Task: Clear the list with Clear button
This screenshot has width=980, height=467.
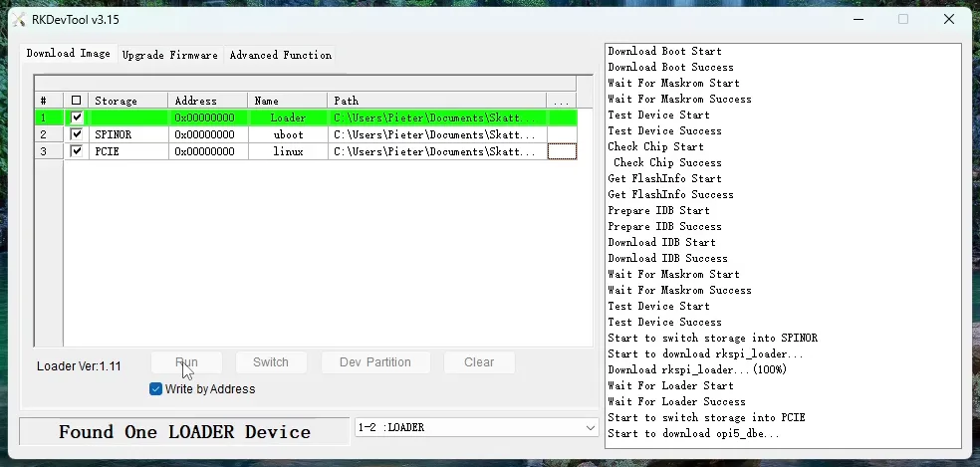Action: pos(479,362)
